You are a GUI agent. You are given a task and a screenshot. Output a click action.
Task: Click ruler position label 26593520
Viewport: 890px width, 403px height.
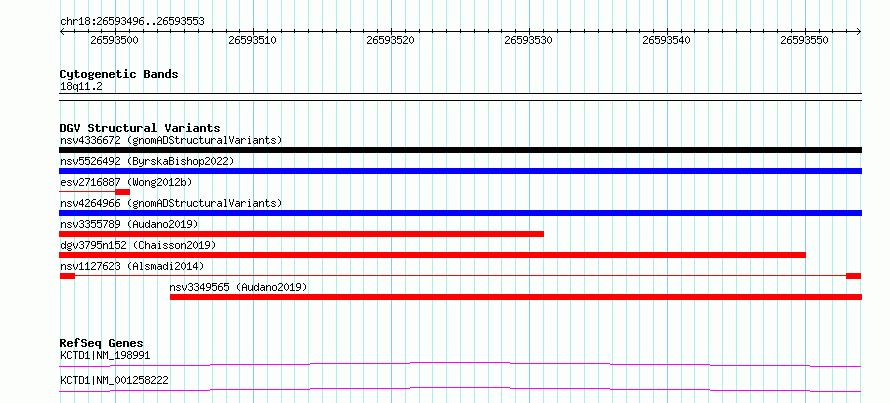click(x=391, y=40)
